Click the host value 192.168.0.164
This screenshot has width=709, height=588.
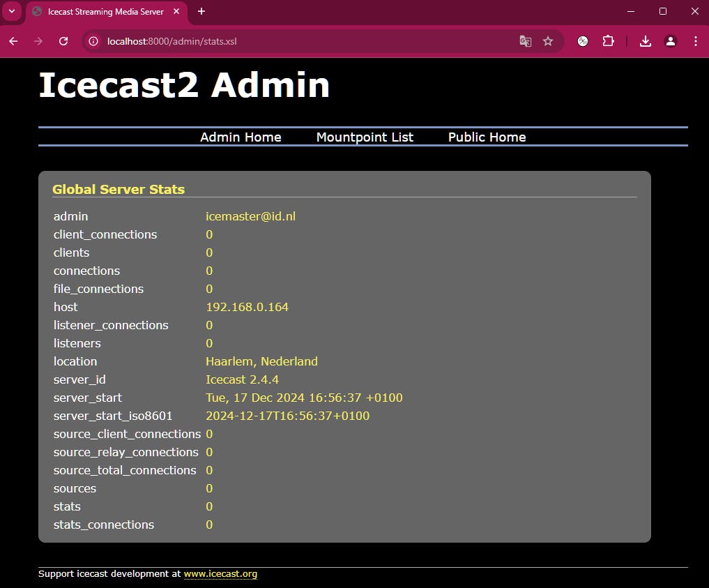(x=247, y=307)
